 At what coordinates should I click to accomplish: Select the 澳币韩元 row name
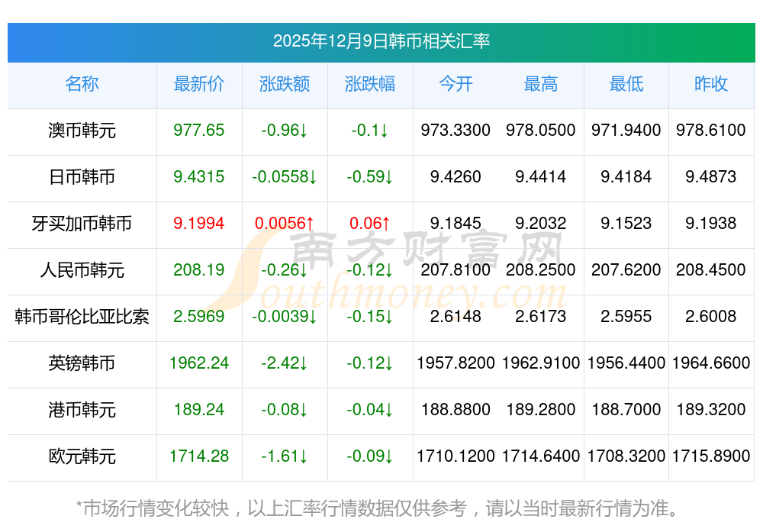pyautogui.click(x=82, y=131)
